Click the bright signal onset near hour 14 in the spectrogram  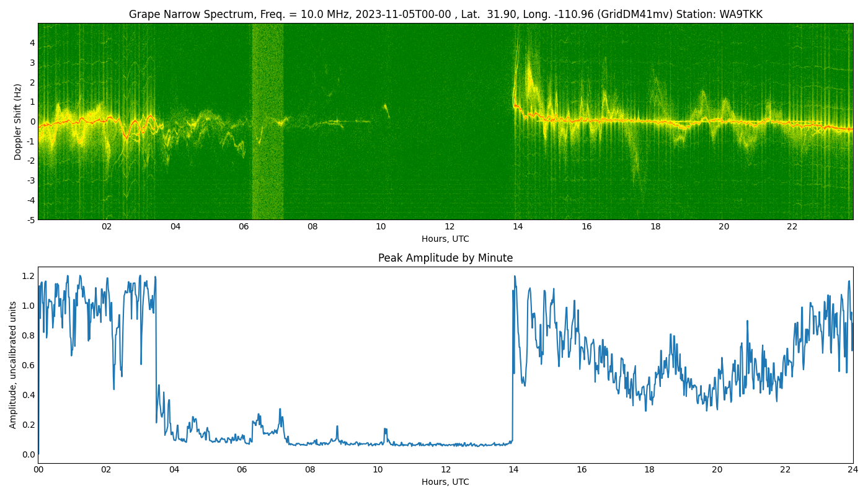pyautogui.click(x=515, y=99)
